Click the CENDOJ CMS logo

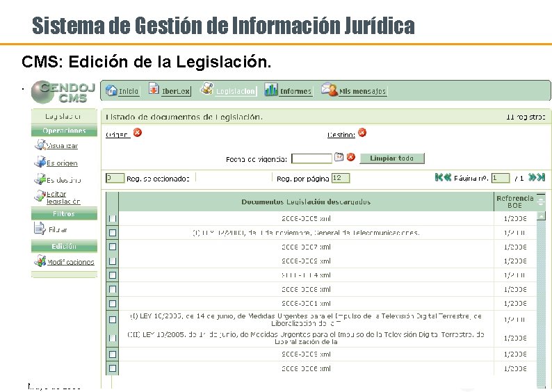click(63, 92)
